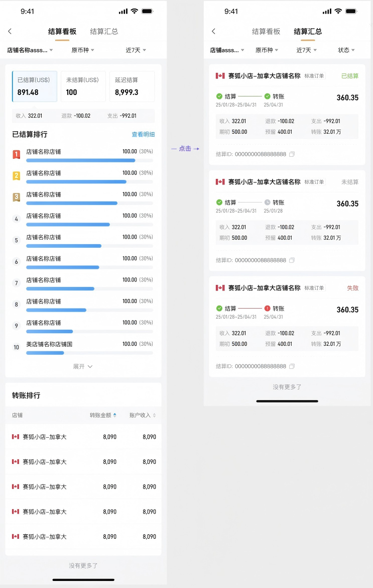Tap the progress bar of 美店铺名称店铺国
This screenshot has width=373, height=588.
click(89, 353)
